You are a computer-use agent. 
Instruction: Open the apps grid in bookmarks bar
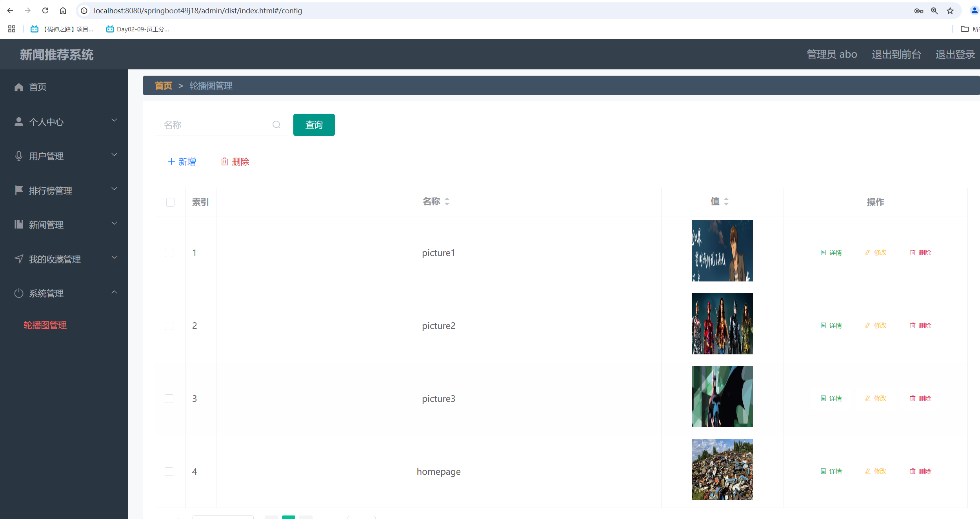click(x=12, y=29)
